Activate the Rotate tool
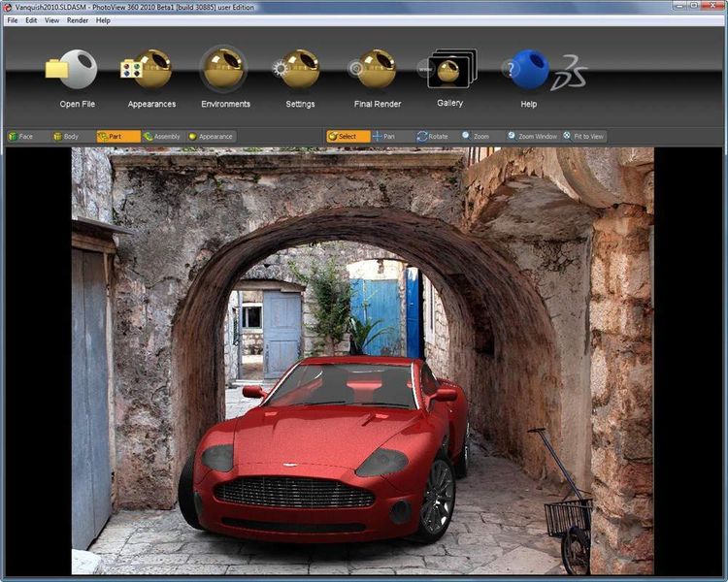728x582 pixels. 437,137
